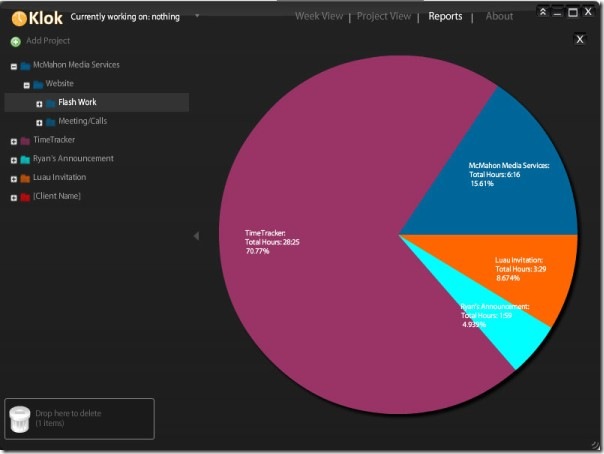Select the [Client Name] project name

[57, 196]
